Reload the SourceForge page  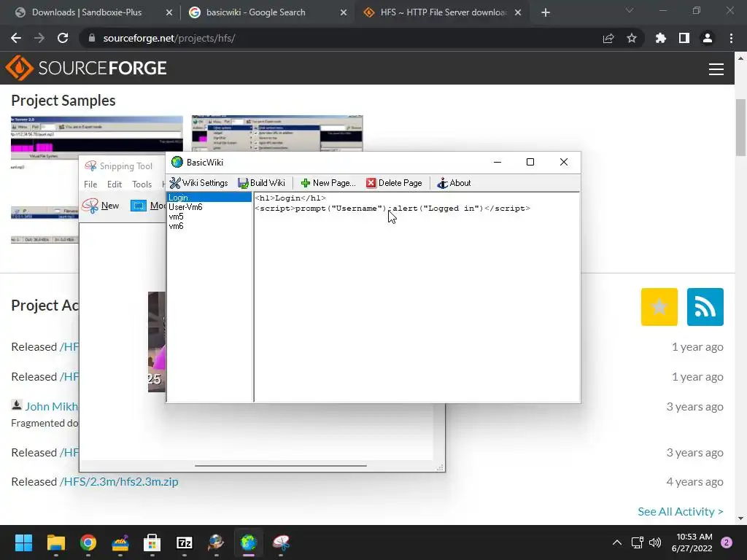(x=63, y=38)
